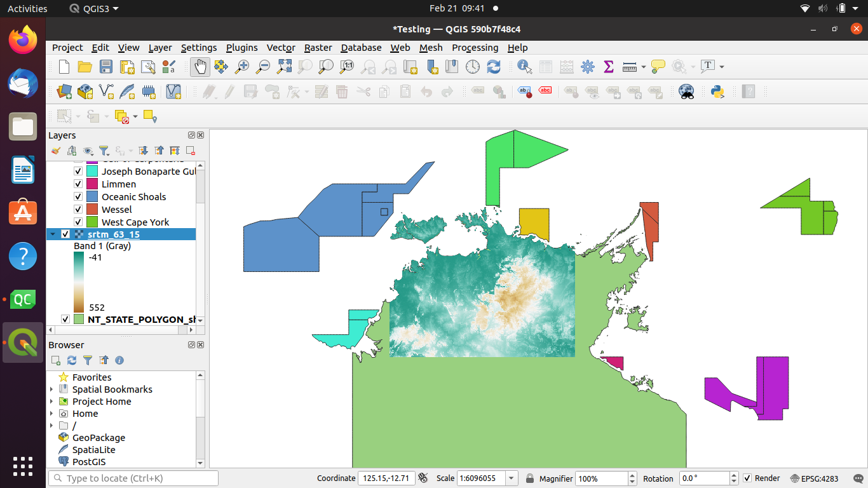Image resolution: width=868 pixels, height=488 pixels.
Task: Create a new GeoPackage layer
Action: coord(85,91)
